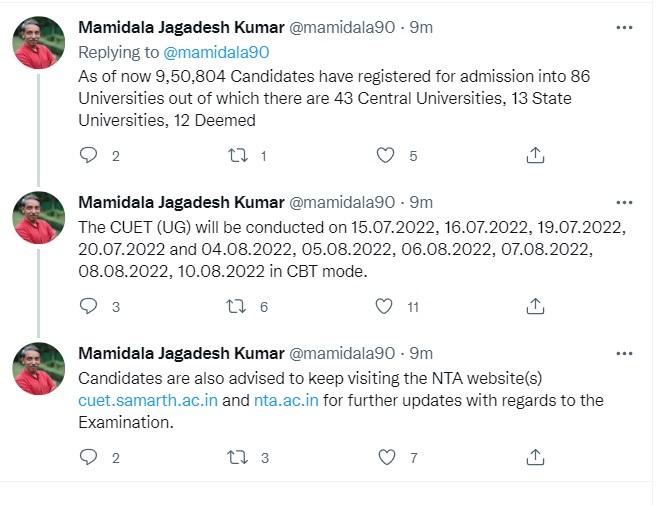Like the NTA website advisory tweet
The width and height of the screenshot is (657, 505).
[386, 457]
